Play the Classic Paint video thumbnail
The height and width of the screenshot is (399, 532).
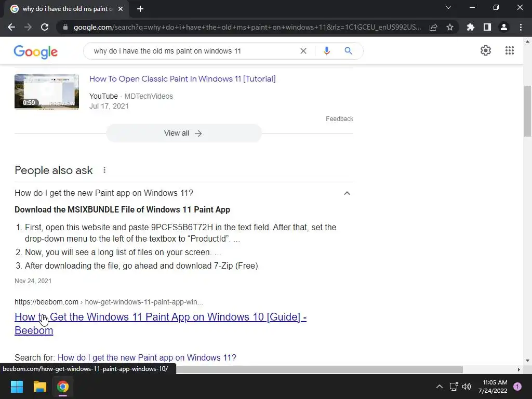click(47, 91)
